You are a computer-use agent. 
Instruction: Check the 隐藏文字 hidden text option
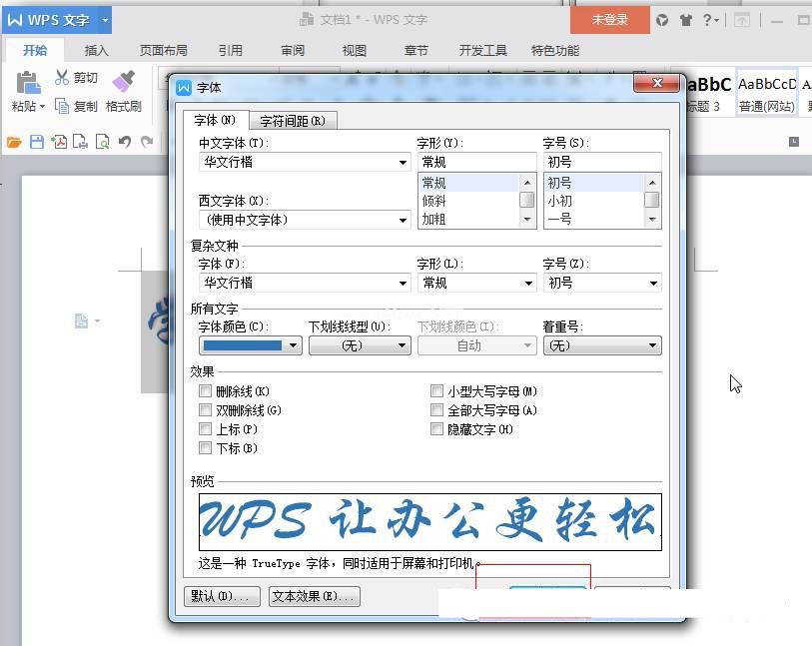tap(437, 429)
